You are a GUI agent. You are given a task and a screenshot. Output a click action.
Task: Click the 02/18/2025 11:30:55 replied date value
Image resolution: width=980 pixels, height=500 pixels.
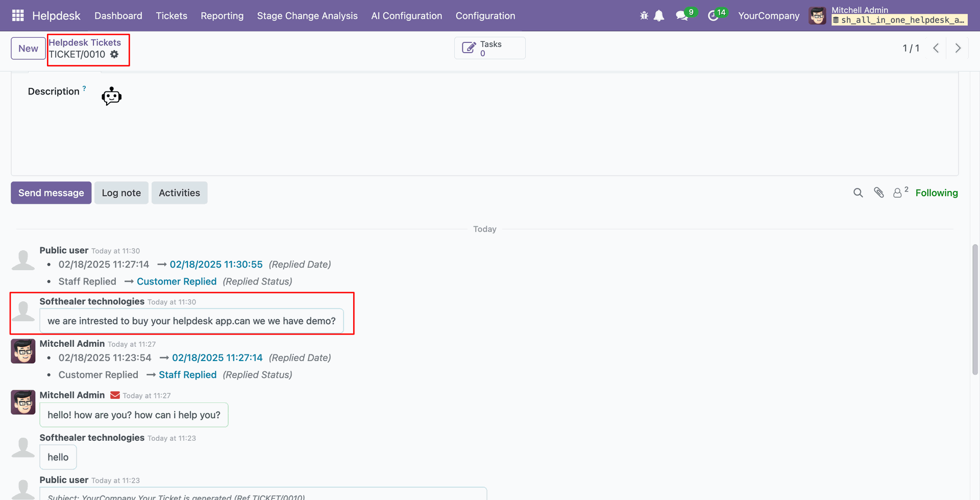click(x=216, y=264)
